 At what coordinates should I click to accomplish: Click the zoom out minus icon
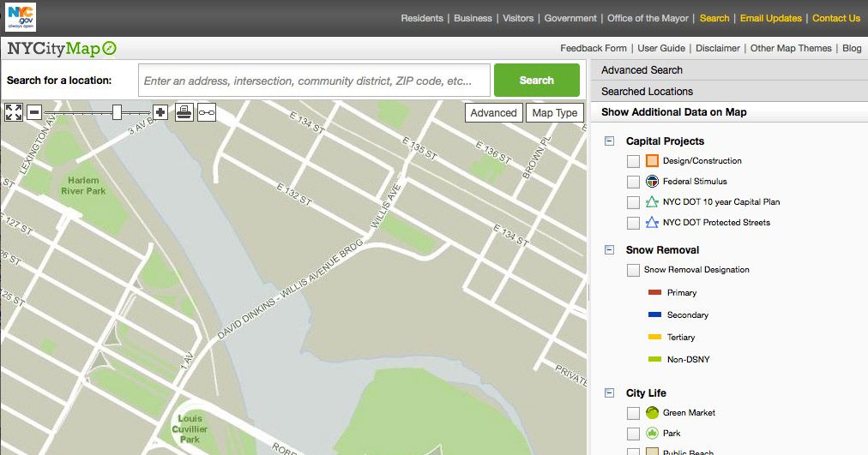(34, 112)
